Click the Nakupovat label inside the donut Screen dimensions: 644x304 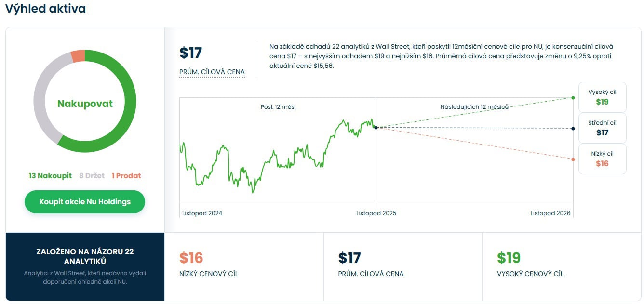point(85,104)
